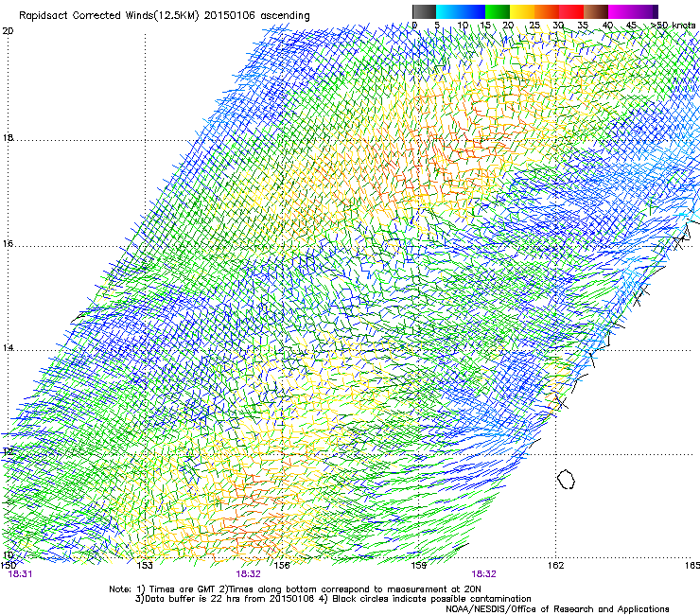Click the 'Data buffer is 22 hrs' note

tap(191, 599)
